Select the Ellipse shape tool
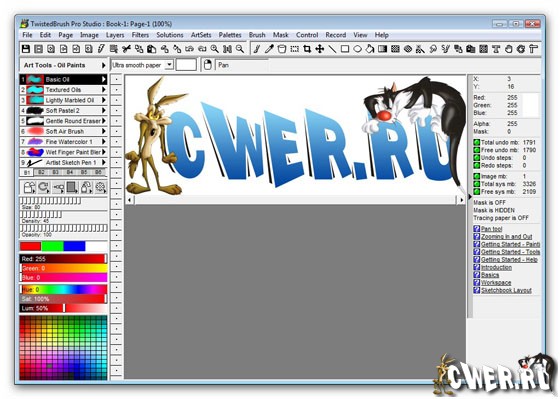Viewport: 560px width, 399px height. click(x=357, y=49)
